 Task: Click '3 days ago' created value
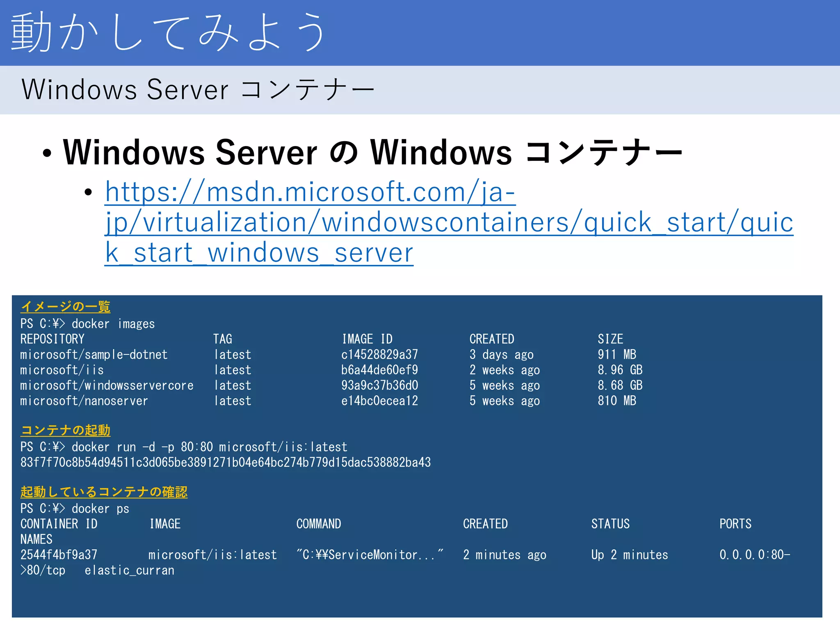502,354
